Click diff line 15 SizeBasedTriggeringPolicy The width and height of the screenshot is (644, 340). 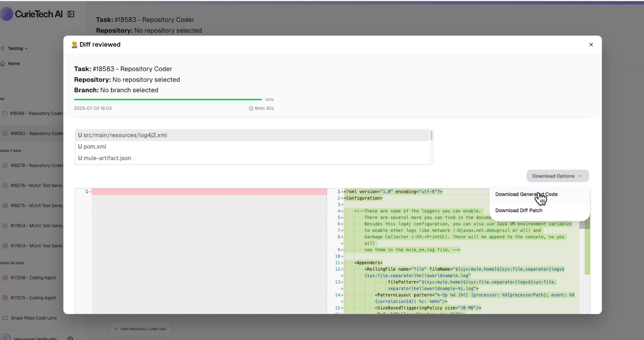click(428, 308)
